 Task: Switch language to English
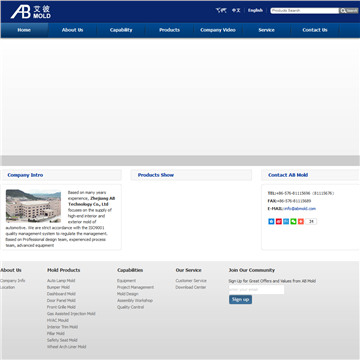coord(255,10)
